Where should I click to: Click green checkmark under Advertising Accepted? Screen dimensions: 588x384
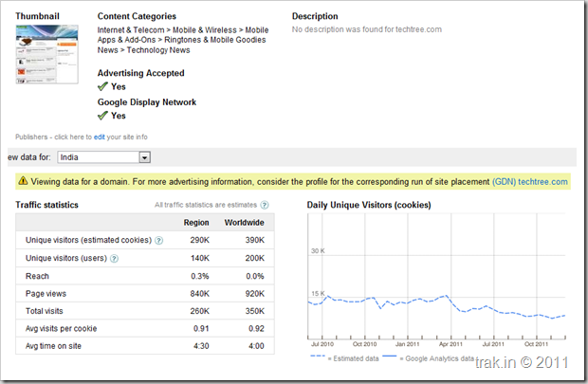(x=103, y=86)
